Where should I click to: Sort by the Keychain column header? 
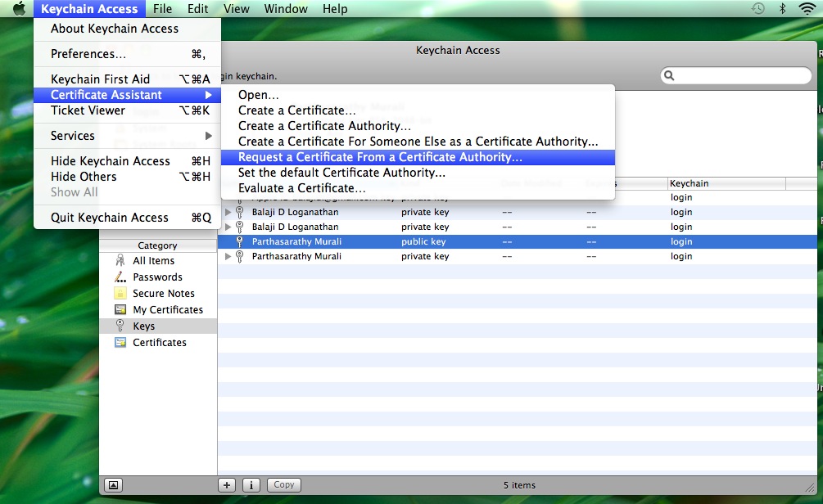click(x=726, y=183)
